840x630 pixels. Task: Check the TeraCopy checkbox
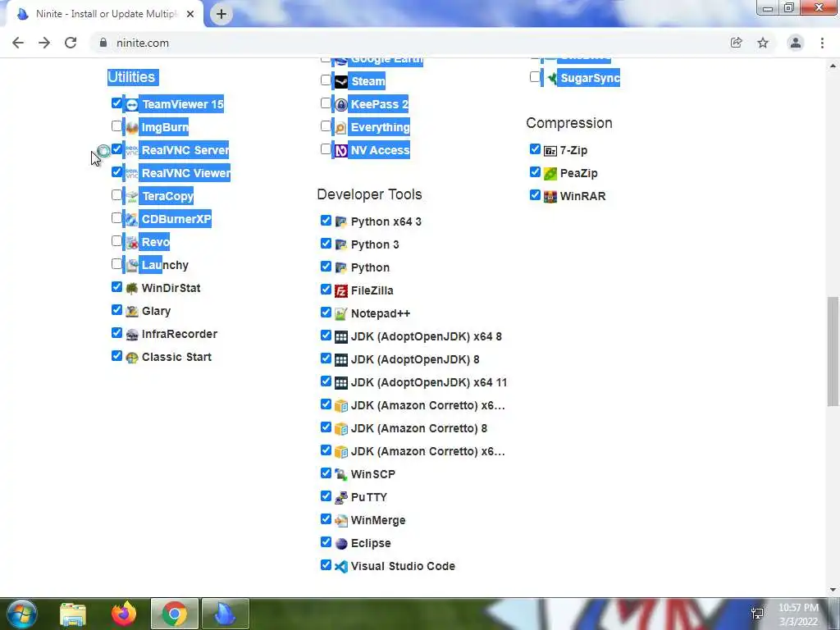[x=116, y=195]
